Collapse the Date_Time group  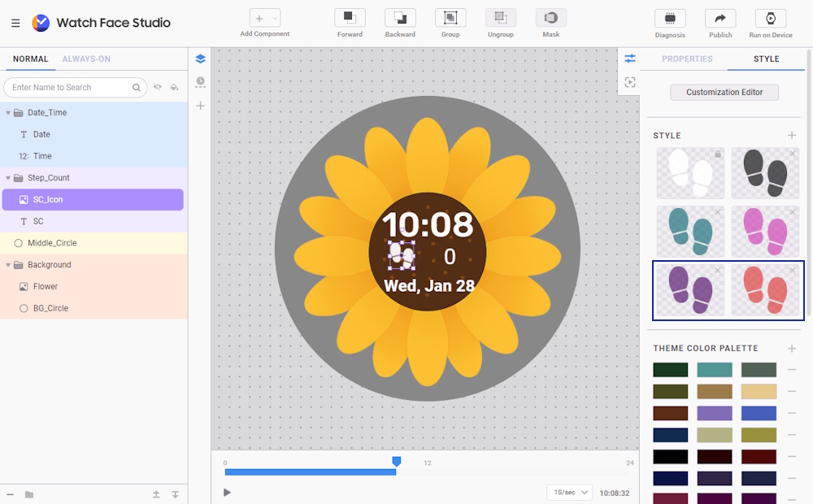click(8, 113)
